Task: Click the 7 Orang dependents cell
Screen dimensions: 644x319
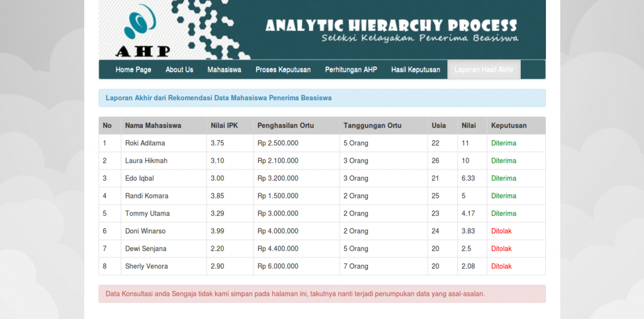Action: click(x=356, y=266)
